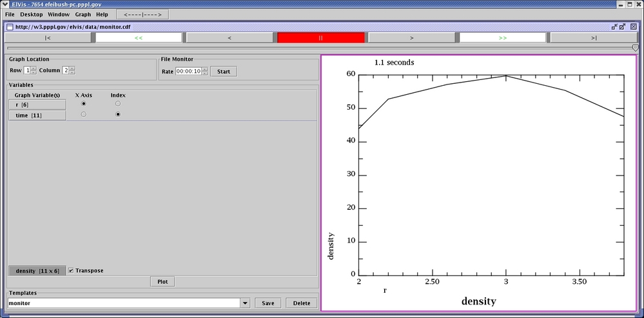Decrease the Row spinner value
The width and height of the screenshot is (644, 318).
coord(34,72)
